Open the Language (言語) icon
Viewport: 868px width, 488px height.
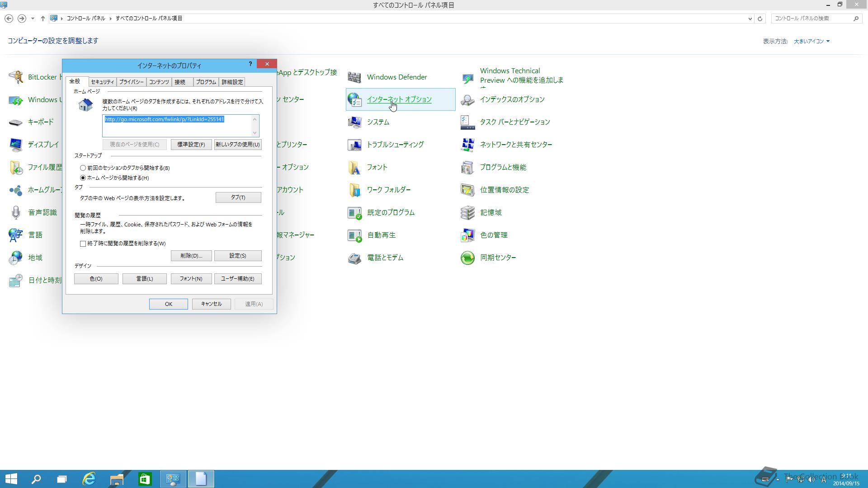coord(16,235)
